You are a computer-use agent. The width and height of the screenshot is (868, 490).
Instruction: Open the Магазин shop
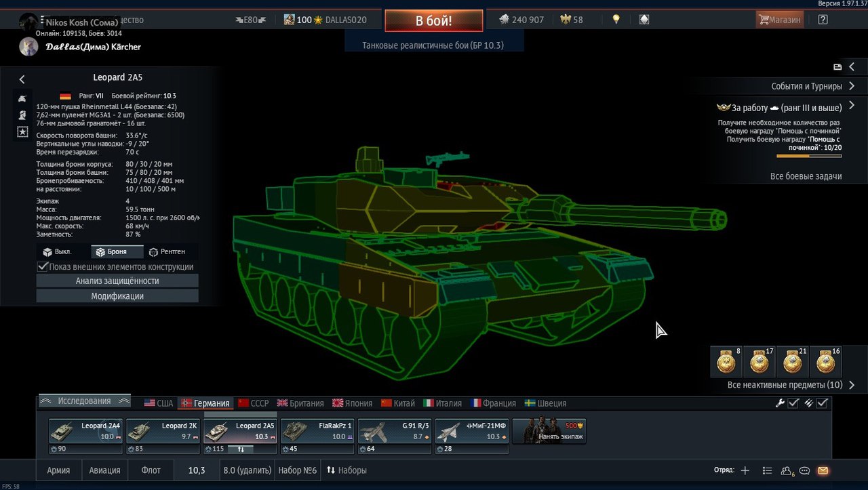pos(780,20)
